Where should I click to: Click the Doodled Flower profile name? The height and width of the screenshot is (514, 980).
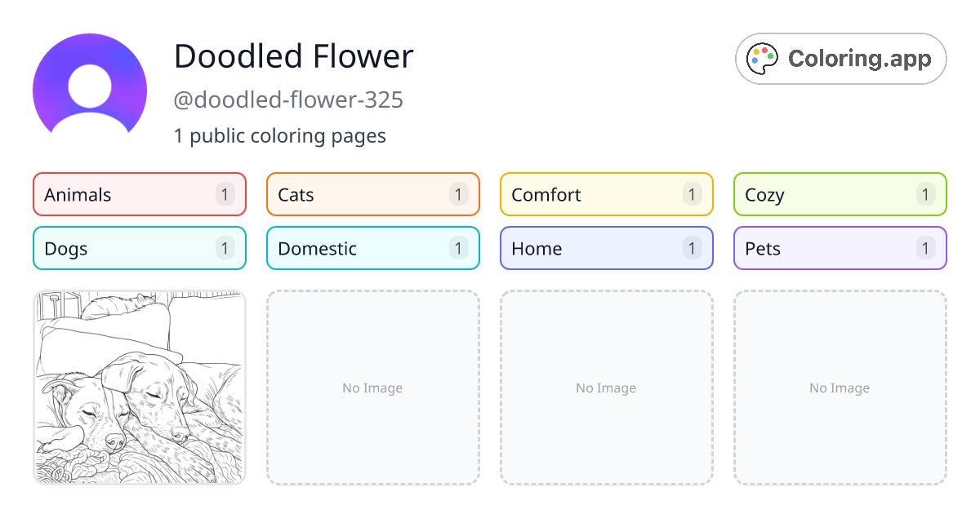(x=294, y=56)
